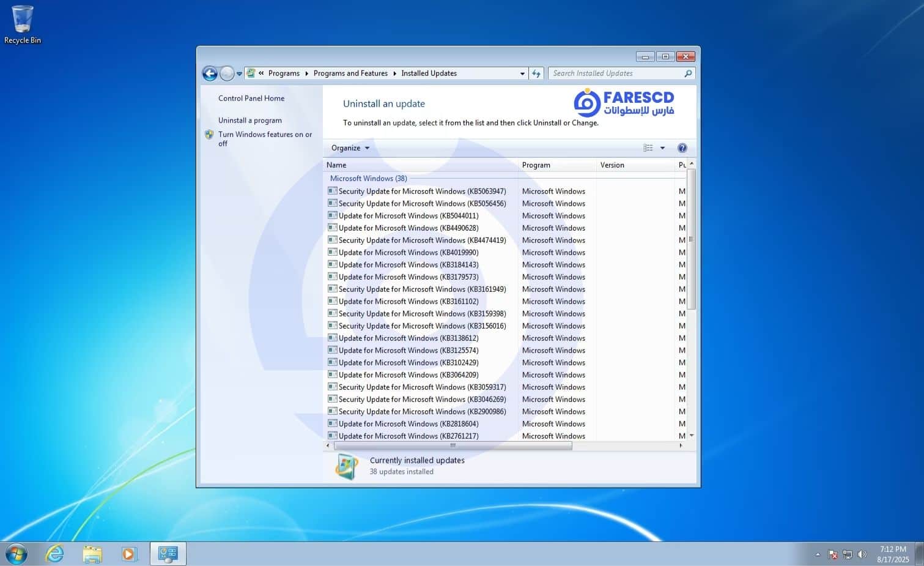Click the icon of update KB5056456
Screen dimensions: 924x566
(333, 203)
